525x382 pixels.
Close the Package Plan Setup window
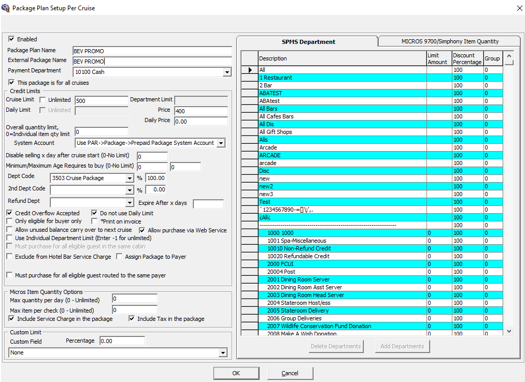519,8
